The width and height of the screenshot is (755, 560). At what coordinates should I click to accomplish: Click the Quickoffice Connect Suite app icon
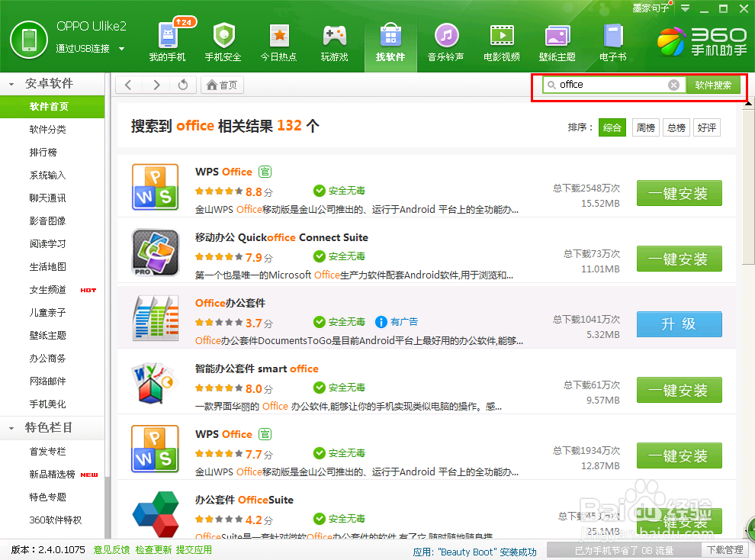pyautogui.click(x=155, y=253)
